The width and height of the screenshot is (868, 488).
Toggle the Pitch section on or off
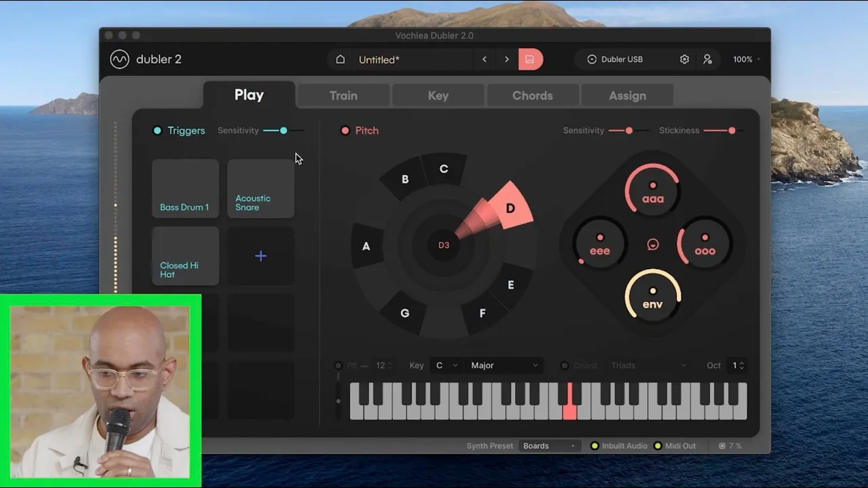coord(345,131)
